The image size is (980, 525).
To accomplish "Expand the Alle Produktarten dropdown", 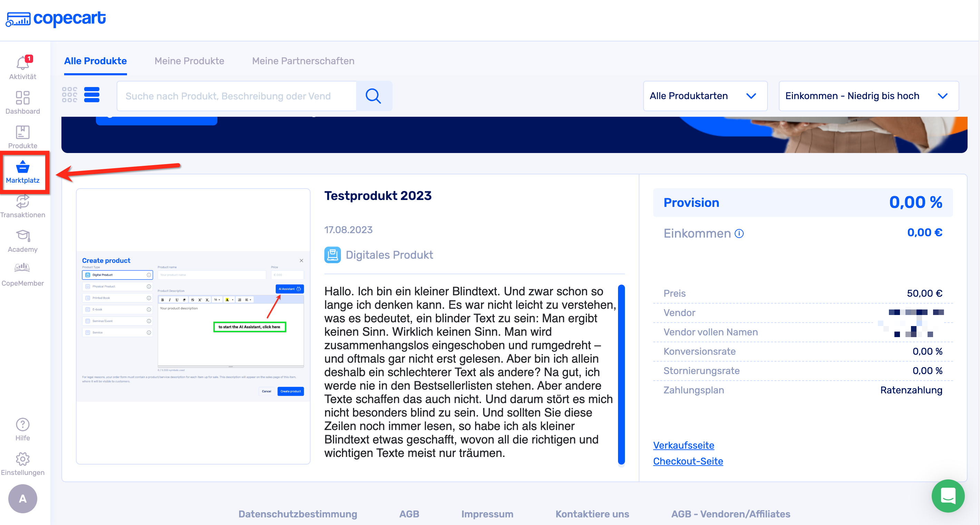I will 705,96.
